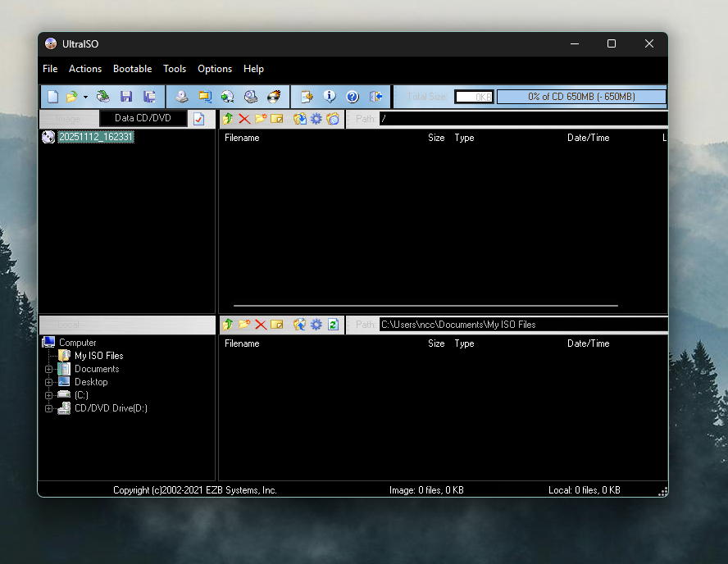The width and height of the screenshot is (728, 564).
Task: Select the CD/DVD Drive(D:) entry
Action: point(111,408)
